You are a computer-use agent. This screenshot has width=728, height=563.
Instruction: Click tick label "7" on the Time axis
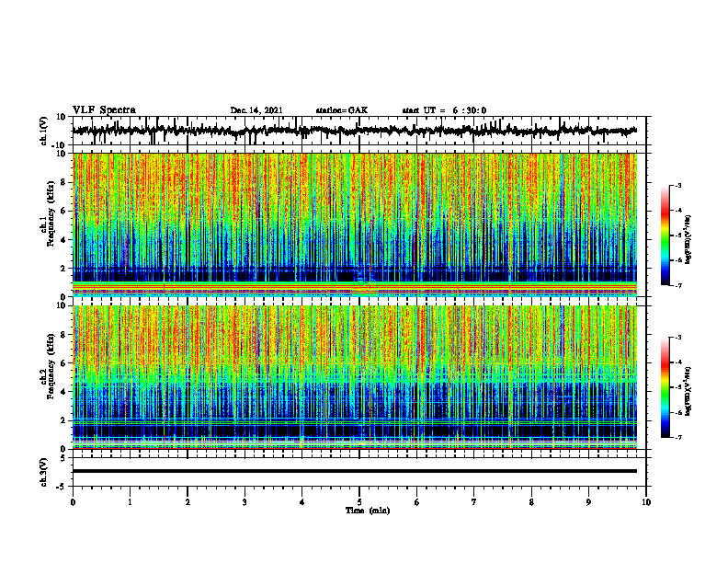click(474, 502)
